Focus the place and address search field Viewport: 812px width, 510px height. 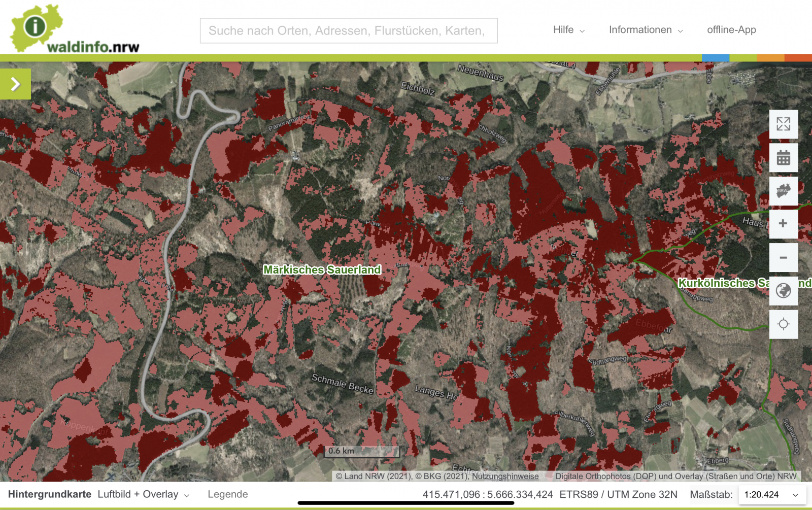[349, 31]
